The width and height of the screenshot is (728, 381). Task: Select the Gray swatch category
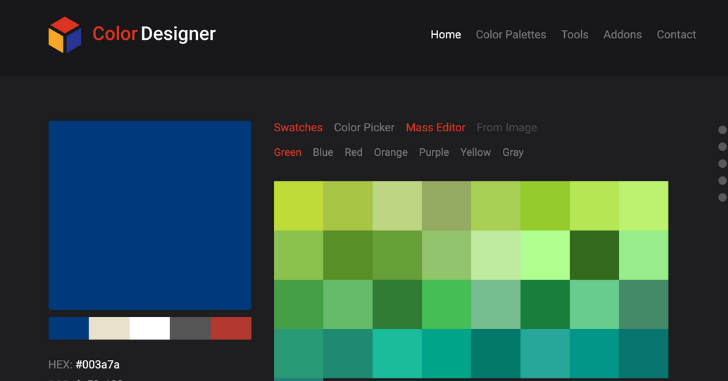click(x=513, y=153)
